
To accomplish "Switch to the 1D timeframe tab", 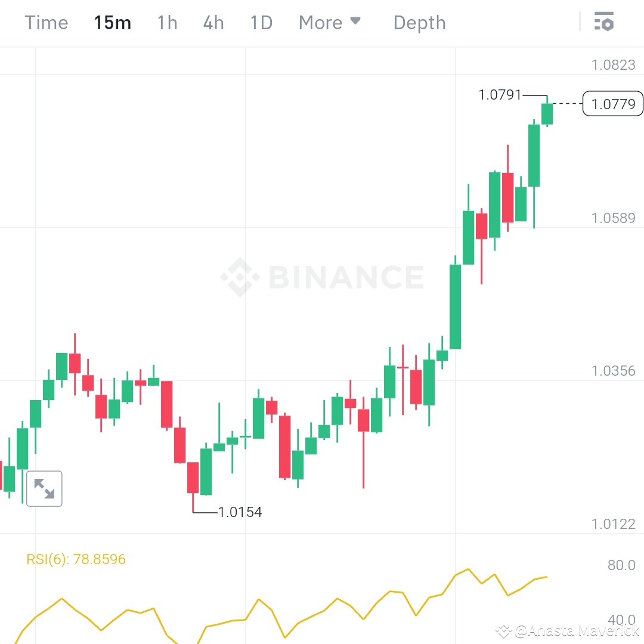I will click(261, 22).
